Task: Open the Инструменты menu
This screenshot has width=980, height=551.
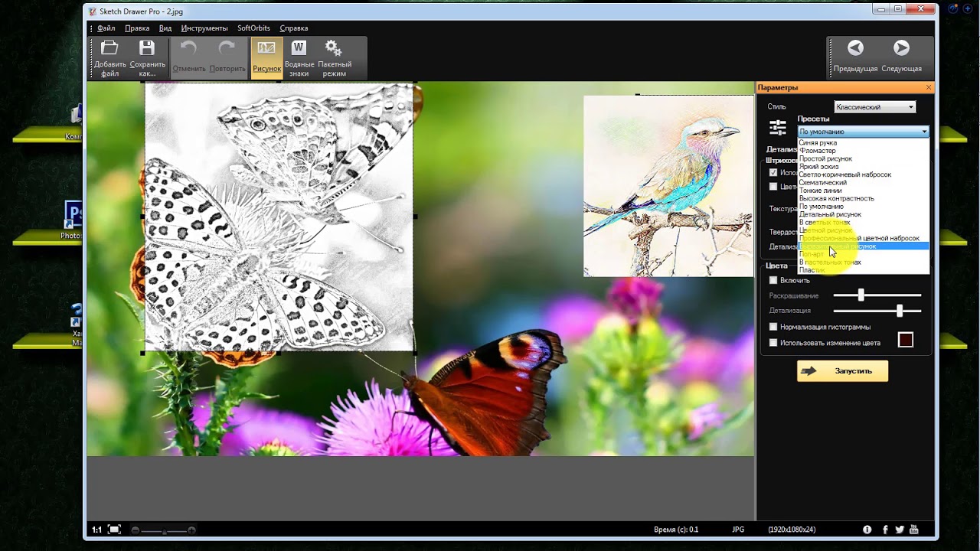Action: tap(204, 28)
